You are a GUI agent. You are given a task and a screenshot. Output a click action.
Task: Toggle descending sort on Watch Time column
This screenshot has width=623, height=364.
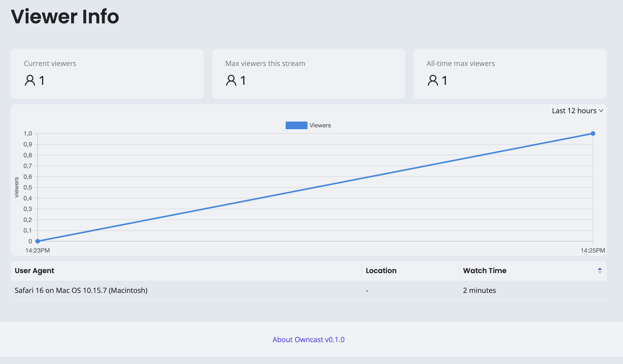pyautogui.click(x=600, y=272)
